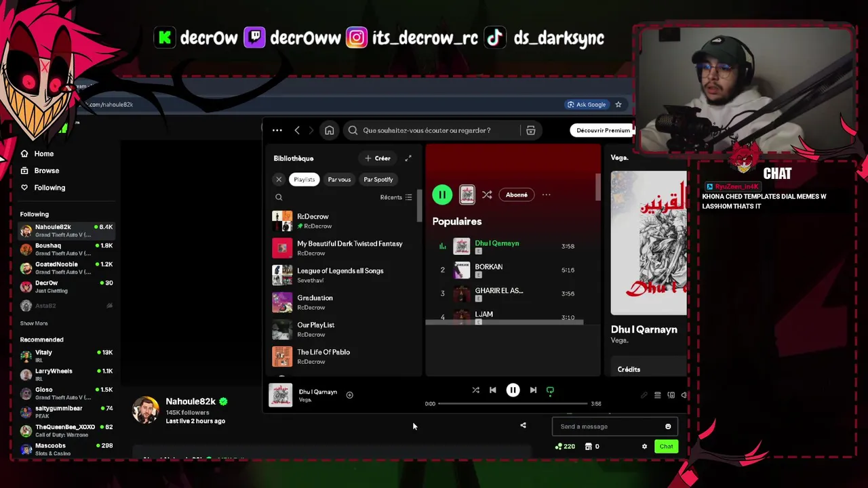Open The Life Of Pablo album

(344, 357)
